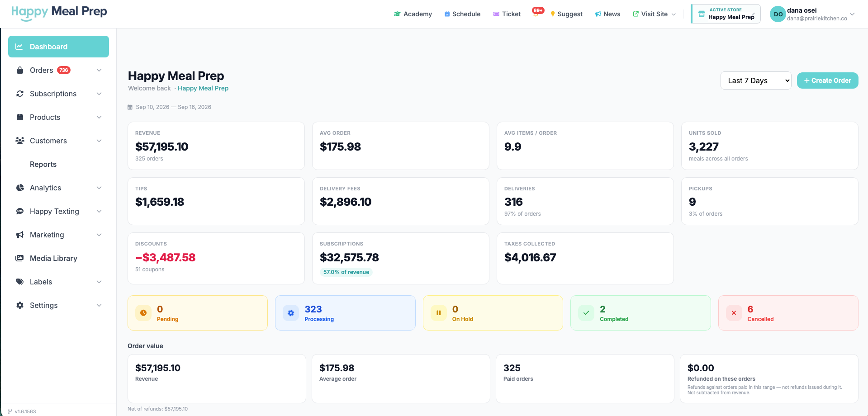Click the Orders bag icon
Viewport: 868px width, 416px height.
(20, 70)
